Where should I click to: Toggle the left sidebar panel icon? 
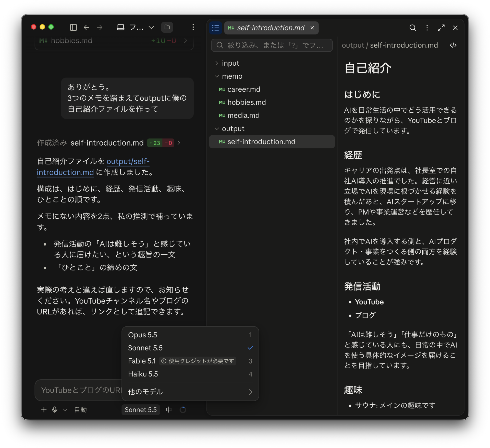coord(73,27)
